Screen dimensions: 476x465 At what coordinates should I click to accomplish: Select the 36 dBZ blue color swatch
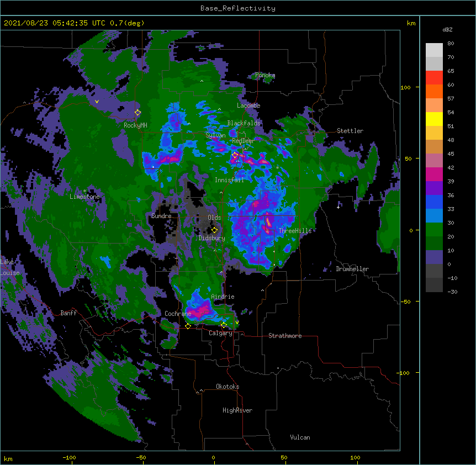[434, 202]
